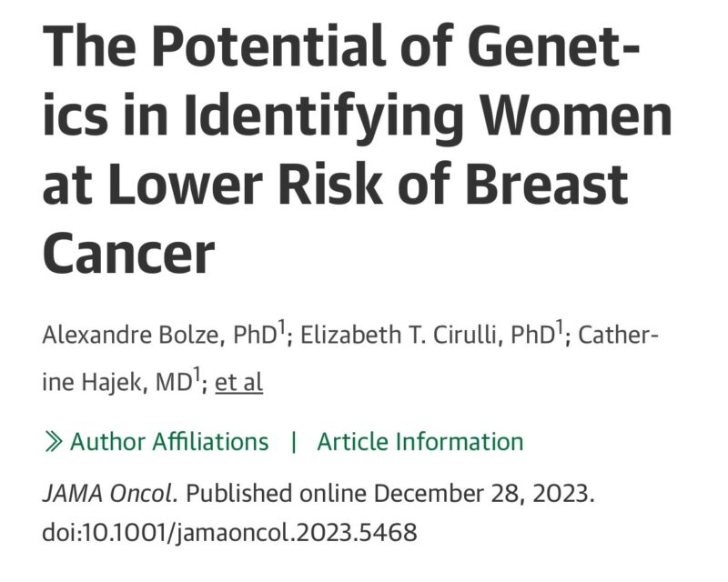The image size is (728, 582).
Task: Click the underlined et al text
Action: (239, 381)
